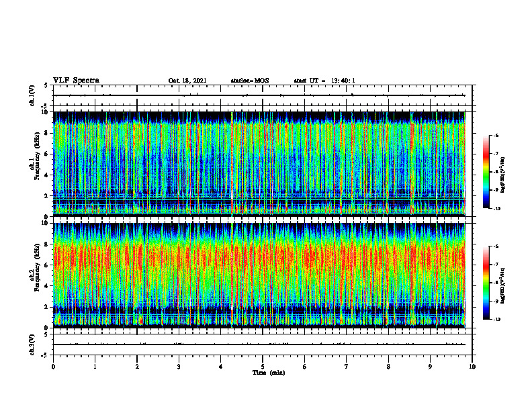The image size is (532, 411).
Task: Click the 8-minute tick label on Time axis
Action: tap(388, 367)
